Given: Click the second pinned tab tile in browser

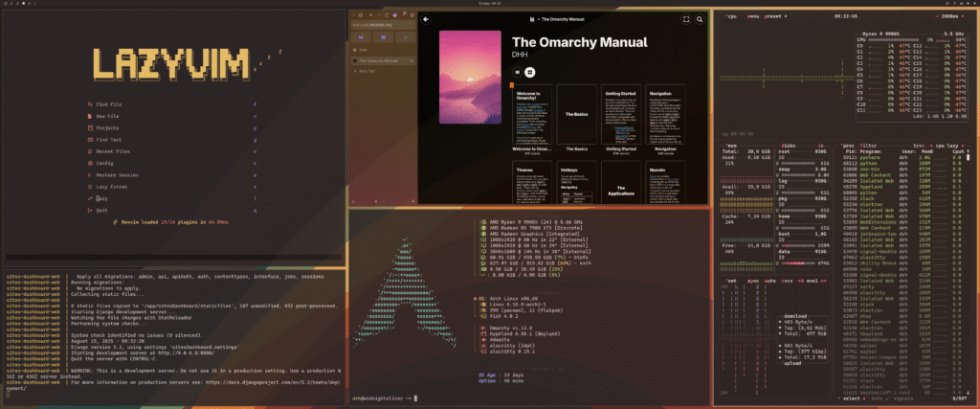Looking at the screenshot, I should [383, 37].
